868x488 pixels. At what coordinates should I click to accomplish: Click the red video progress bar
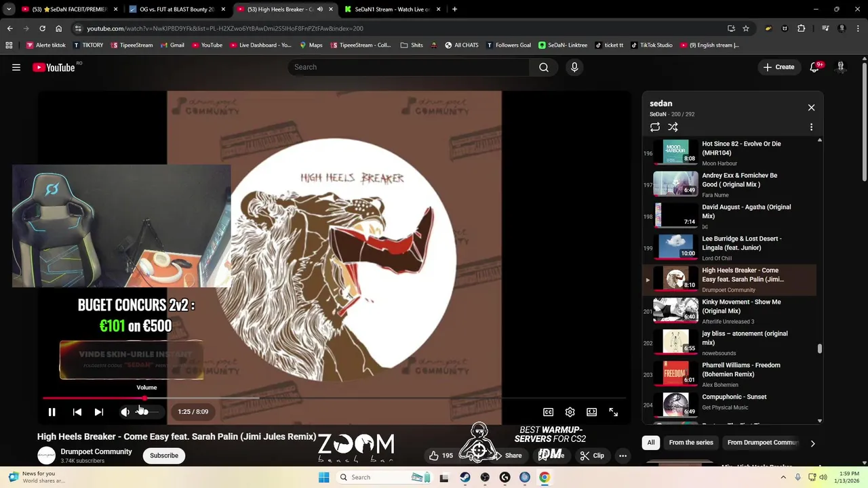[94, 398]
